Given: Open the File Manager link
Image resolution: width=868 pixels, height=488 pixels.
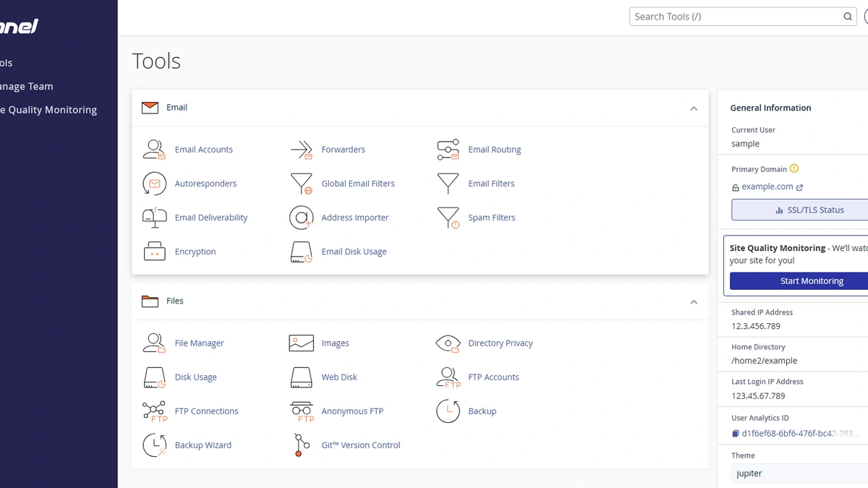Looking at the screenshot, I should coord(200,343).
